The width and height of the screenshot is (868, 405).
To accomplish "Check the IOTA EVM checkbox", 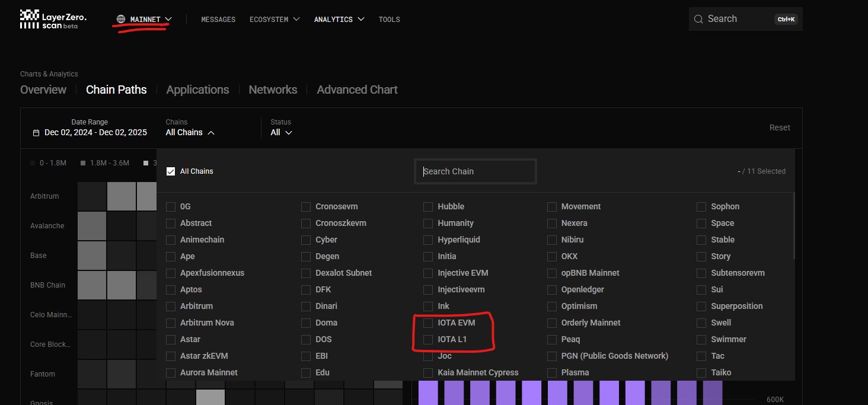I will click(428, 323).
